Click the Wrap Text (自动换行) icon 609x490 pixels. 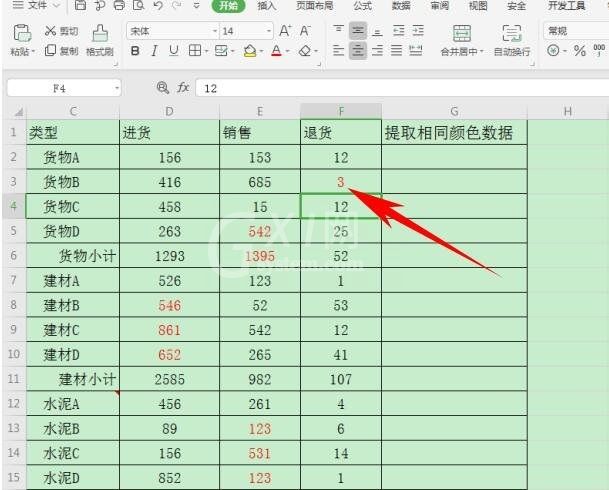[512, 33]
